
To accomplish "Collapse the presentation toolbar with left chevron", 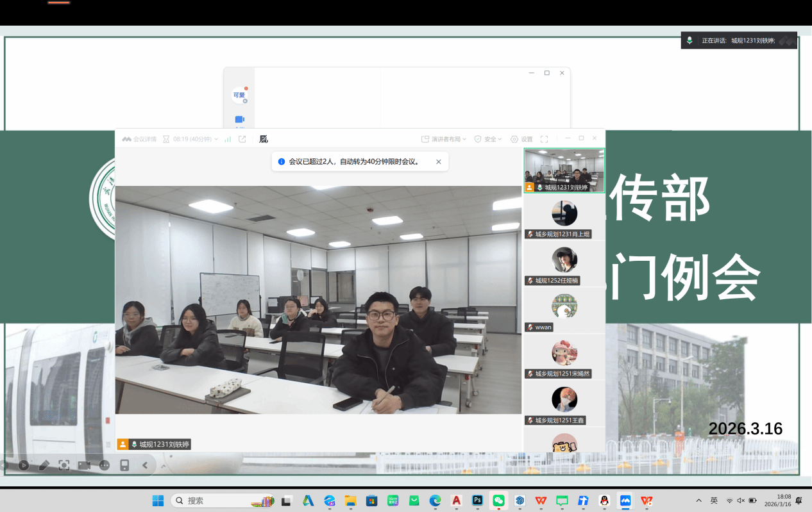I will click(145, 465).
